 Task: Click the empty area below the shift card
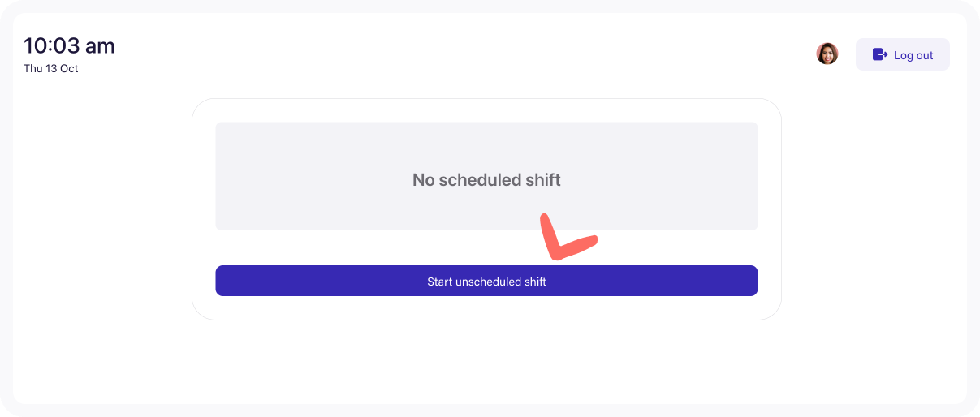pos(486,361)
